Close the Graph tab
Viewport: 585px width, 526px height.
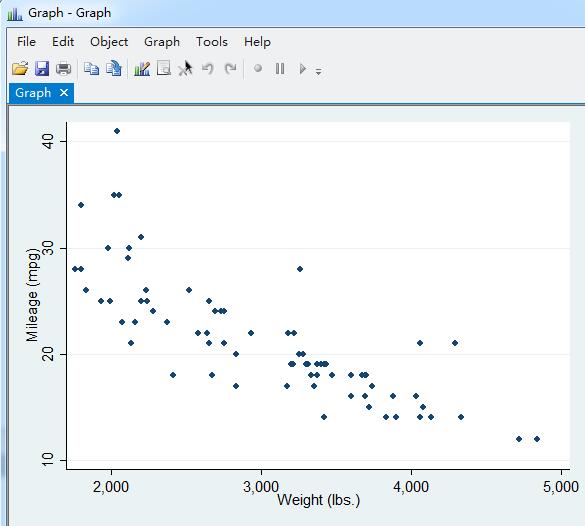click(x=64, y=92)
